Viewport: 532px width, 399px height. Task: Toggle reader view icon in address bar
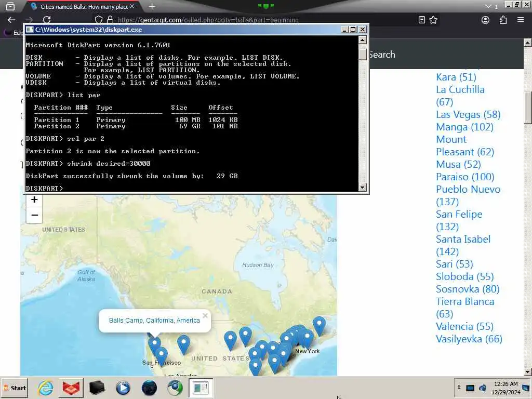click(x=421, y=20)
